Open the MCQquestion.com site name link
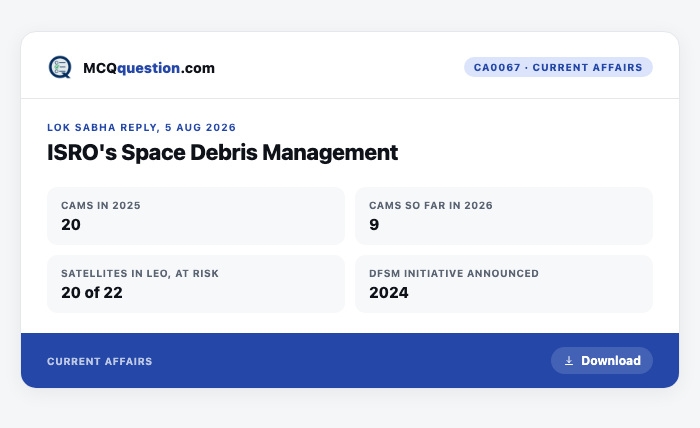The height and width of the screenshot is (428, 700). [149, 68]
